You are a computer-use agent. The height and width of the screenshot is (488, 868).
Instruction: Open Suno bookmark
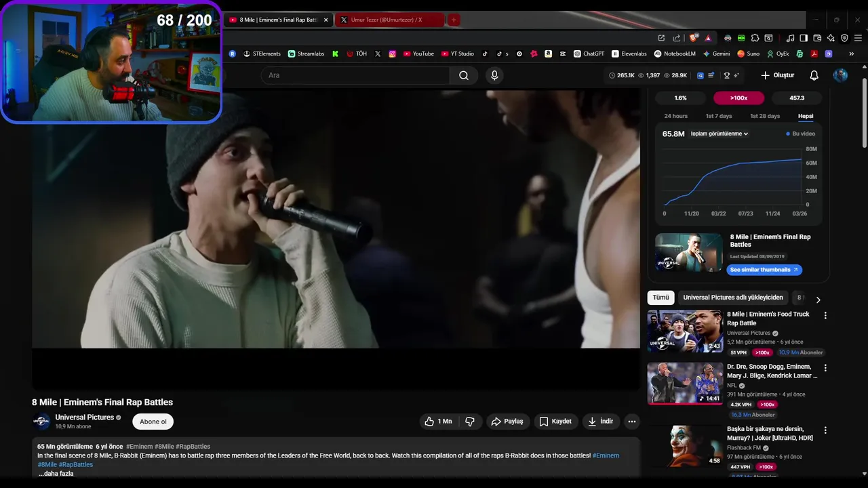click(749, 54)
